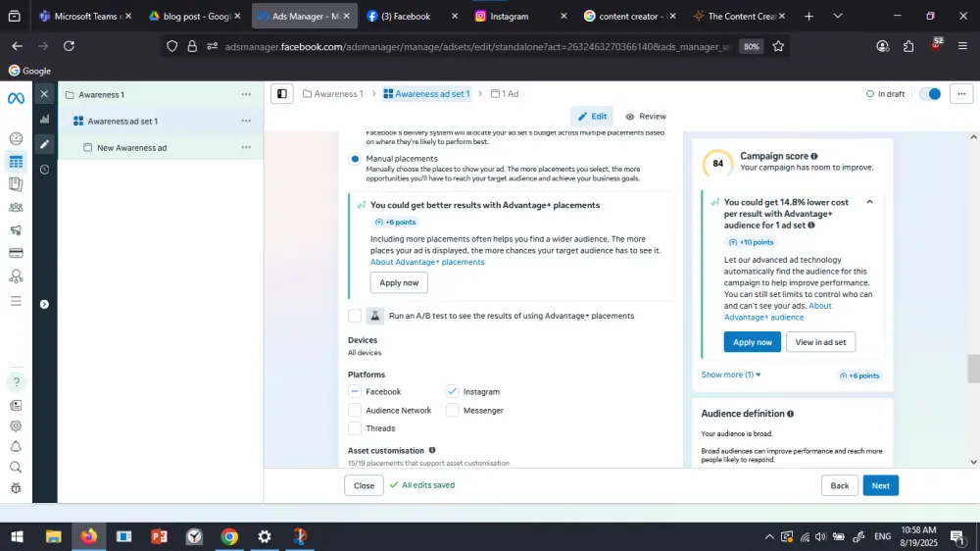This screenshot has height=551, width=980.
Task: Uncheck Instagram platform checkbox
Action: pyautogui.click(x=452, y=391)
